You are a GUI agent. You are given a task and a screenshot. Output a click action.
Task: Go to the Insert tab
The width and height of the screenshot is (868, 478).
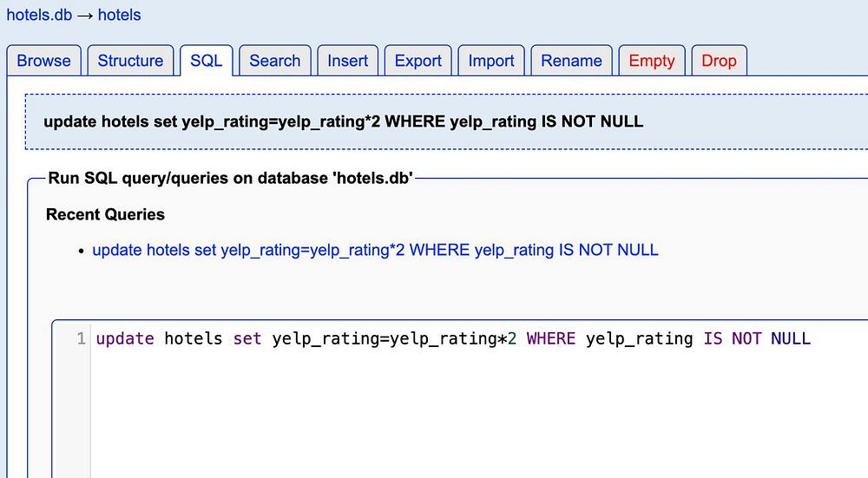(348, 61)
